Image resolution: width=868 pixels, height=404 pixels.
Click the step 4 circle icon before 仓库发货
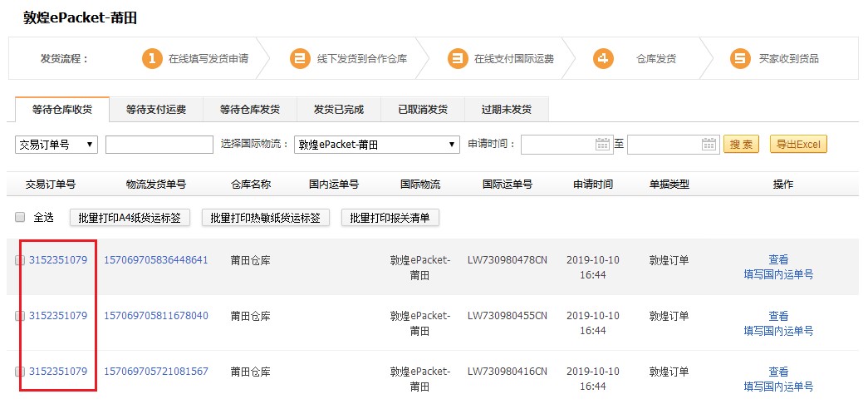point(603,58)
